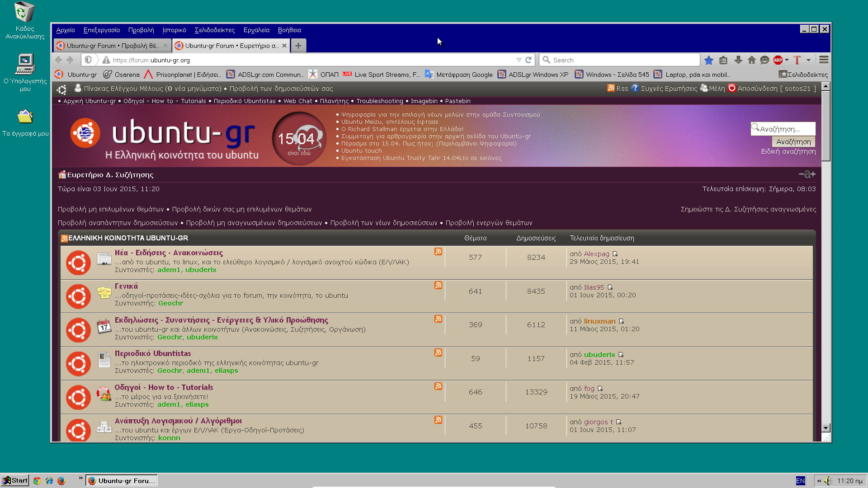Click the power icon next to Αποσύνδεση
Screen dimensions: 868x488
(x=732, y=88)
